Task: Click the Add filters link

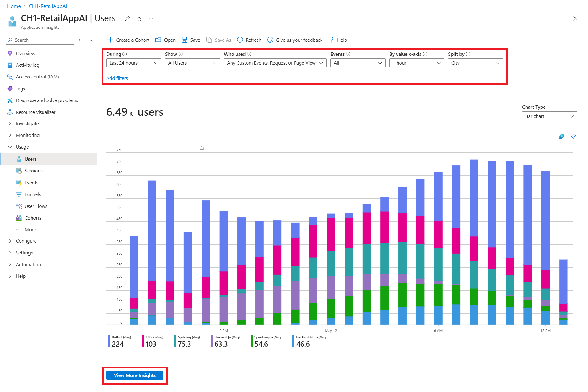Action: coord(117,78)
